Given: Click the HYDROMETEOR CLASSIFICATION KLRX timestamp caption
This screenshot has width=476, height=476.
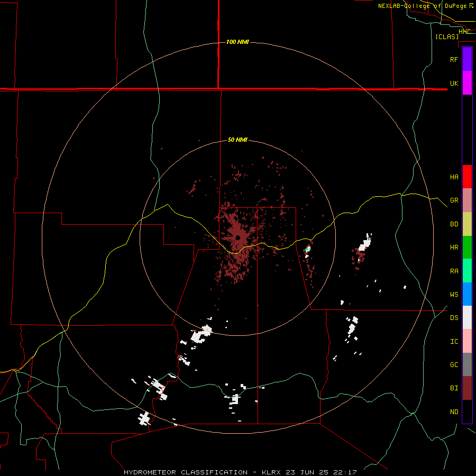Looking at the screenshot, I should click(240, 472).
